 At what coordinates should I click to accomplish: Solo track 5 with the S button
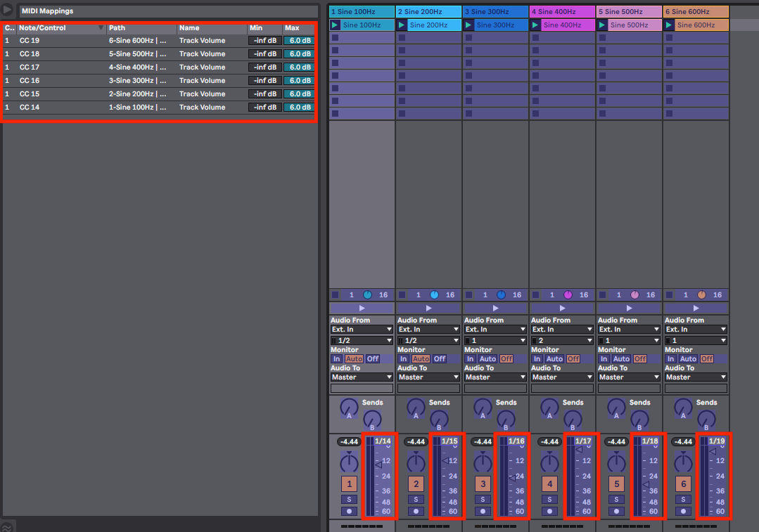(x=616, y=499)
